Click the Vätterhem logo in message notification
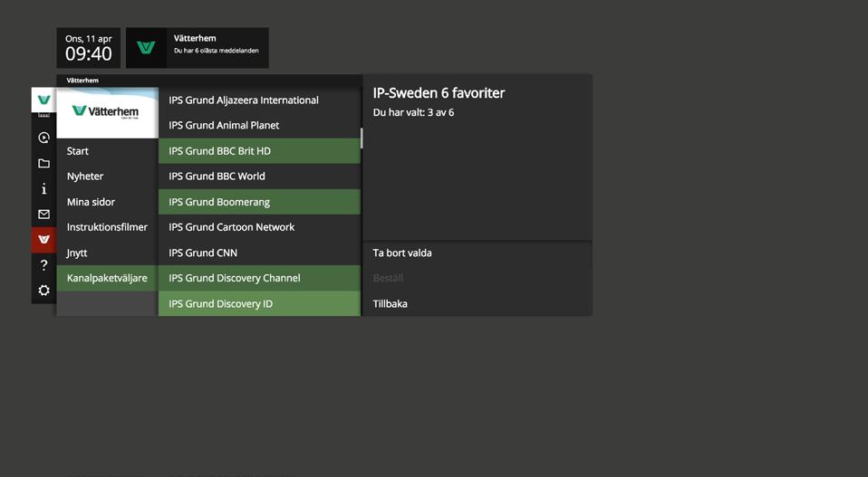This screenshot has height=477, width=868. click(x=146, y=48)
